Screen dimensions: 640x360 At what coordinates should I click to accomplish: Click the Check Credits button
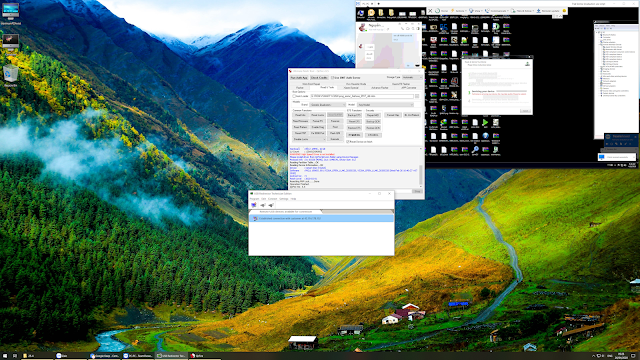point(319,78)
